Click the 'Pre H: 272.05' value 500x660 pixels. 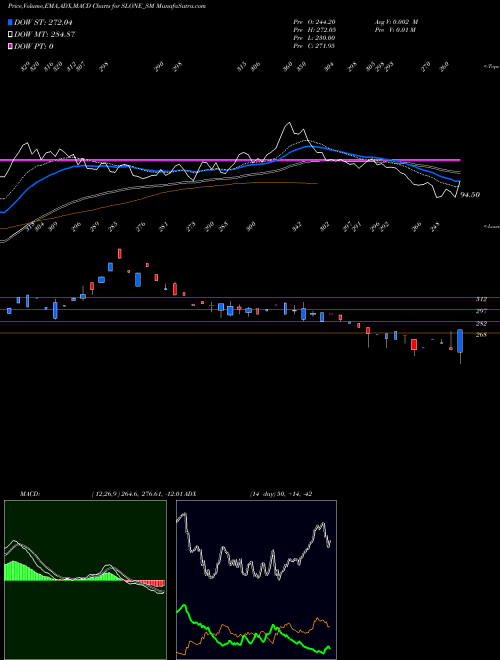(314, 30)
